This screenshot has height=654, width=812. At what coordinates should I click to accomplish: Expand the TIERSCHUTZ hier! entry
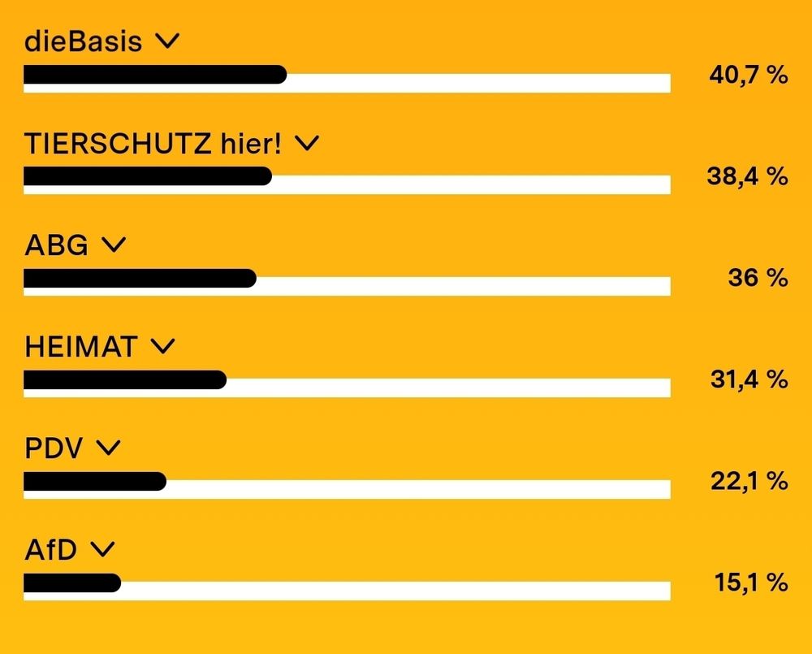click(308, 143)
